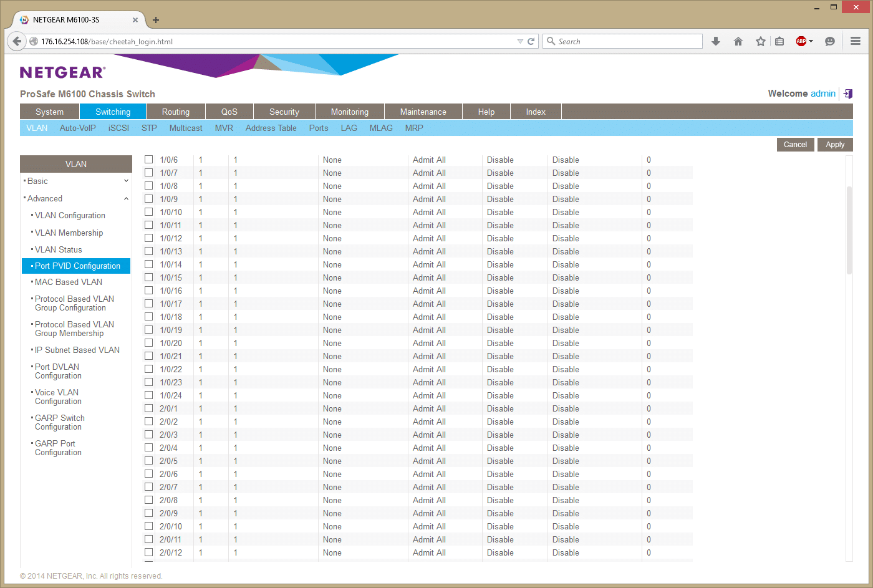873x588 pixels.
Task: Open Voice VLAN Configuration page
Action: pyautogui.click(x=58, y=397)
